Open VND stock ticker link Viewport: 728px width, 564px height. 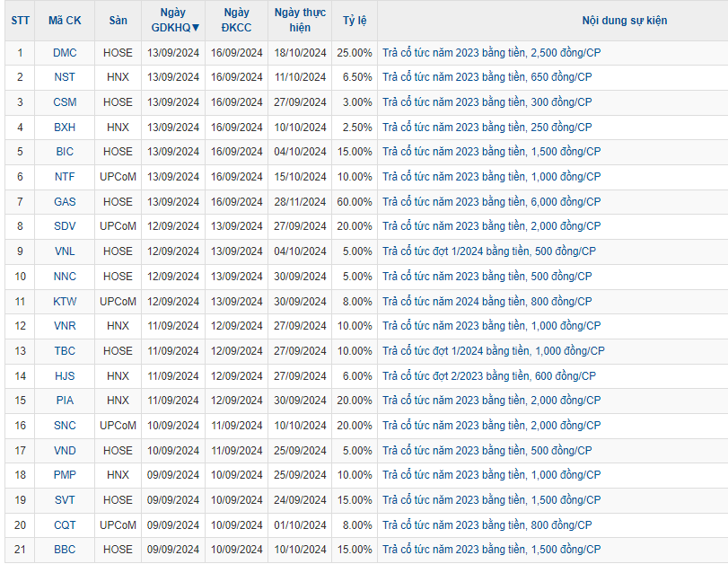[x=65, y=451]
